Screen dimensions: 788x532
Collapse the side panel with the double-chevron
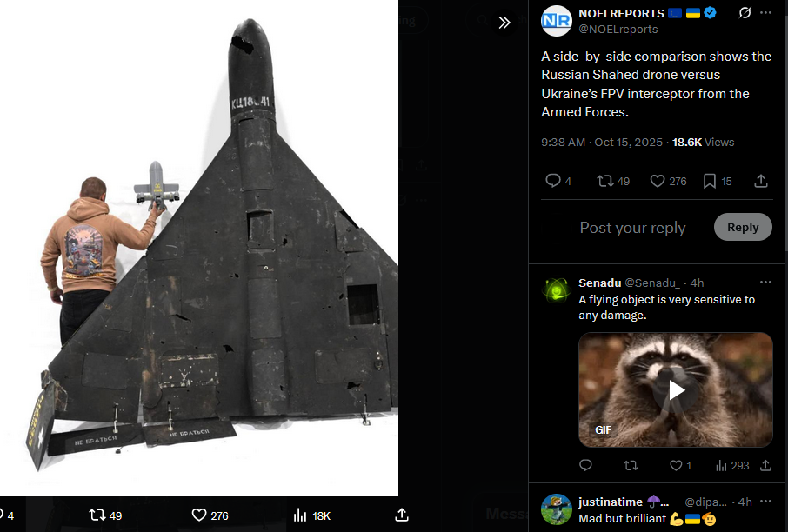pos(504,22)
